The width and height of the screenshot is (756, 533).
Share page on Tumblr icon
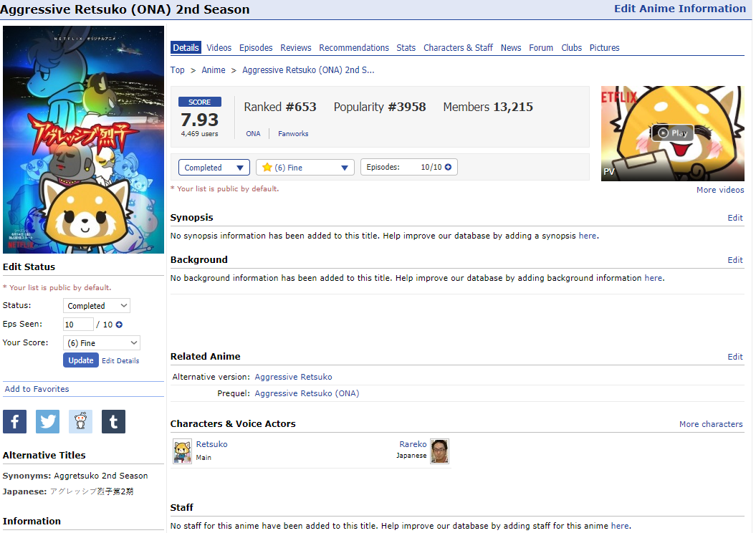[113, 422]
